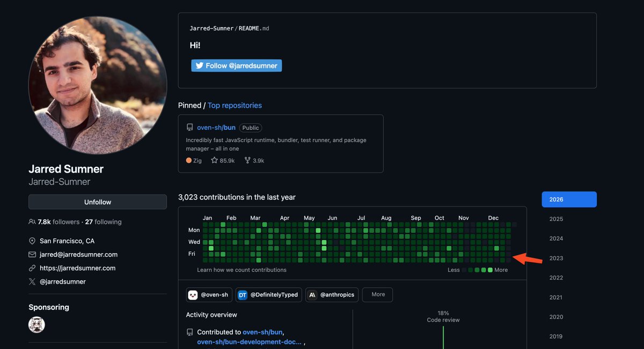The height and width of the screenshot is (349, 644).
Task: Click the Twitter bird icon in Follow button
Action: [x=199, y=65]
